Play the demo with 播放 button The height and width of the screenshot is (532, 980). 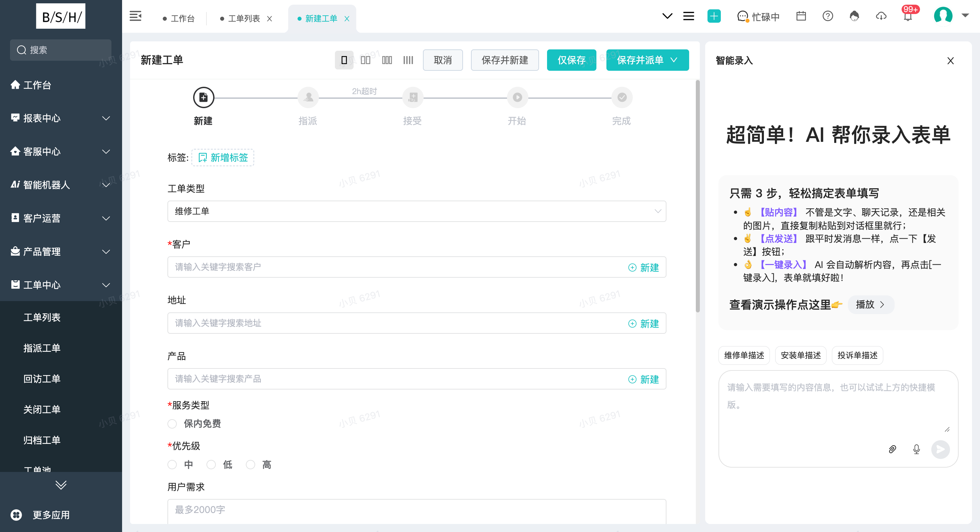[x=871, y=304]
